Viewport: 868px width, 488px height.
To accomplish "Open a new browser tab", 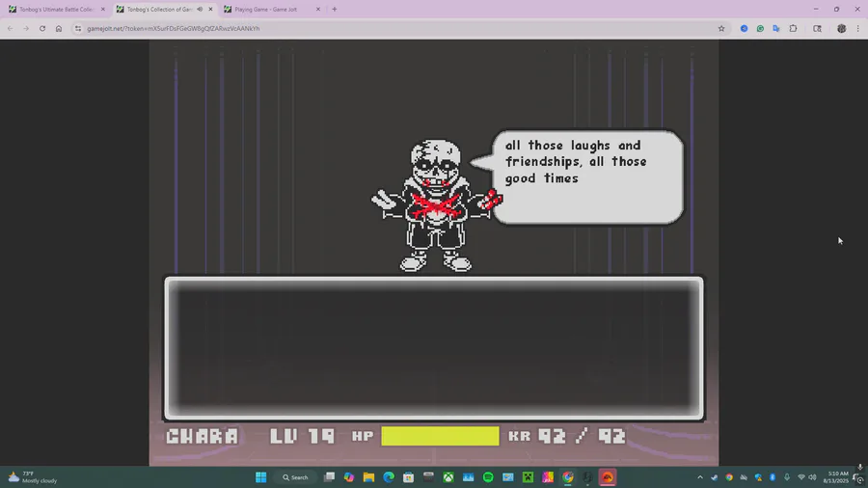I will (335, 10).
